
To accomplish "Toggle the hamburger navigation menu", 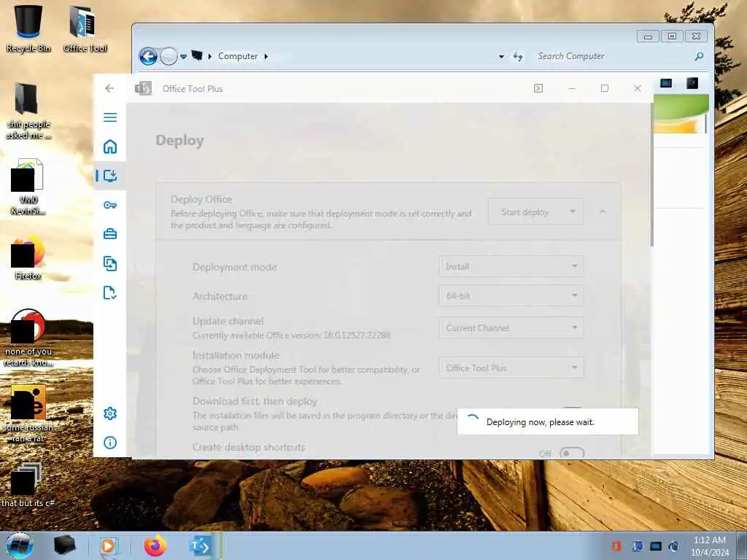I will 110,117.
